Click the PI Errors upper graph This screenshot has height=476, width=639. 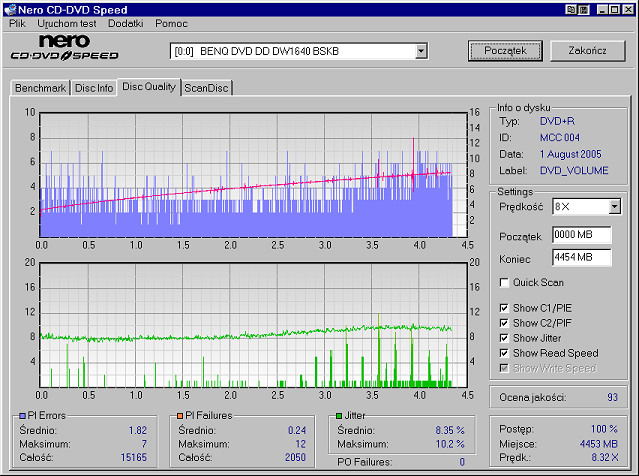point(253,175)
